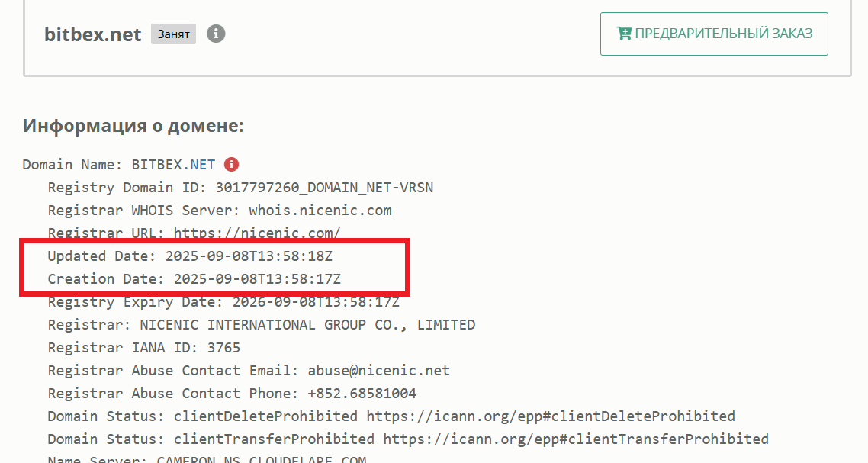Screen dimensions: 868x463
Task: Click the abuse phone number +852.68581004
Action: click(362, 394)
